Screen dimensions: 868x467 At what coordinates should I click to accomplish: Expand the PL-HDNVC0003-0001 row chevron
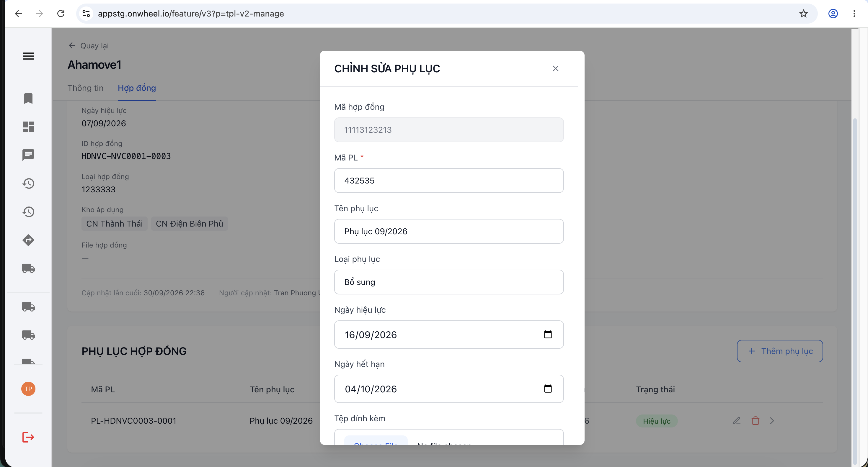click(x=772, y=420)
